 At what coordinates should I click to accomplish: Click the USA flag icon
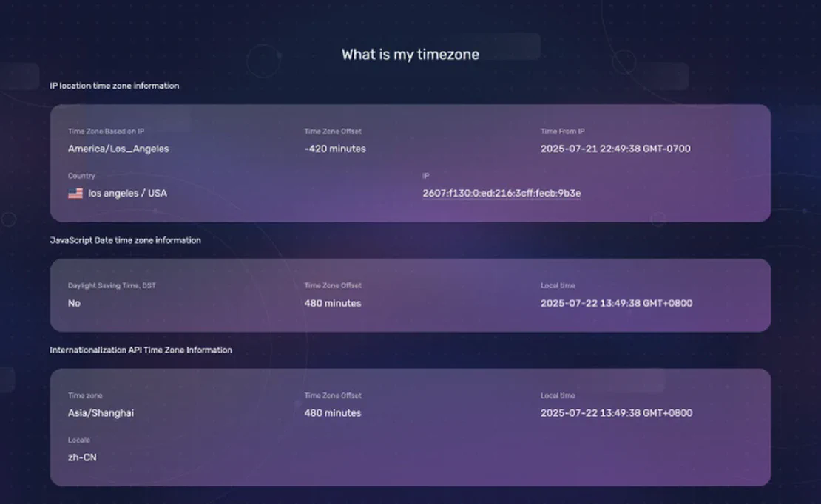[x=75, y=194]
